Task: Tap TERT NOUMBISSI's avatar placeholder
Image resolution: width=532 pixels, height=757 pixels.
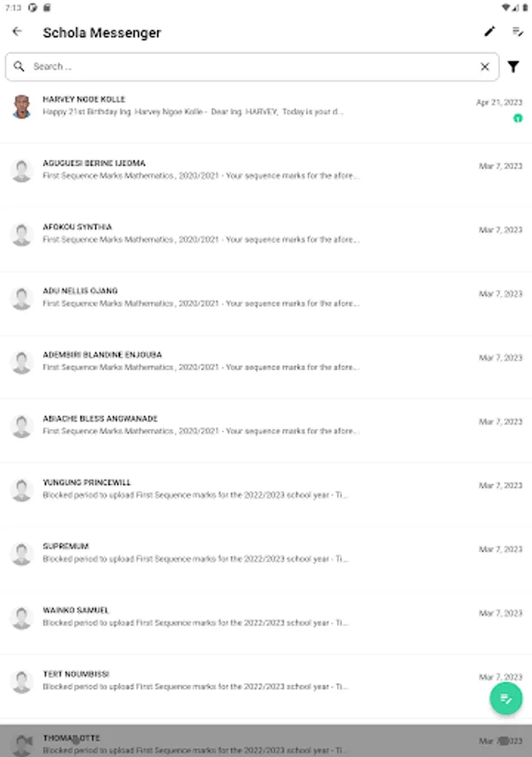Action: click(22, 681)
